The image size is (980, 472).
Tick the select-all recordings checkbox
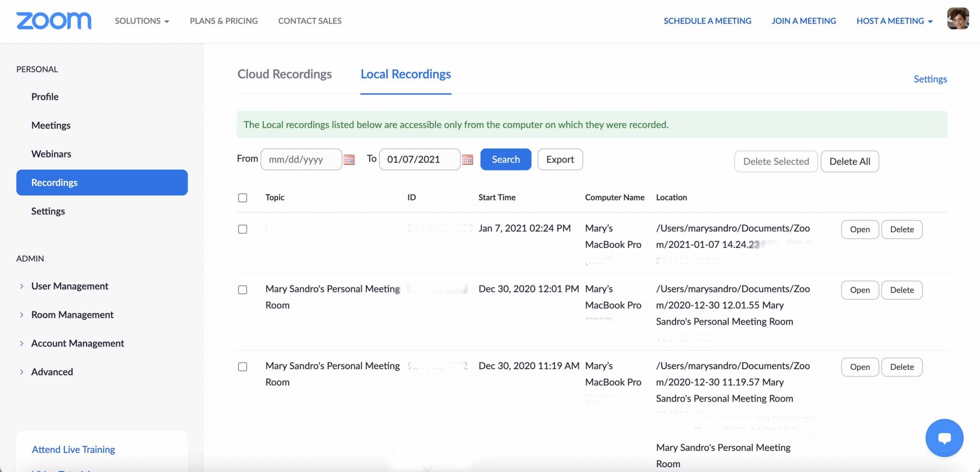(x=243, y=198)
